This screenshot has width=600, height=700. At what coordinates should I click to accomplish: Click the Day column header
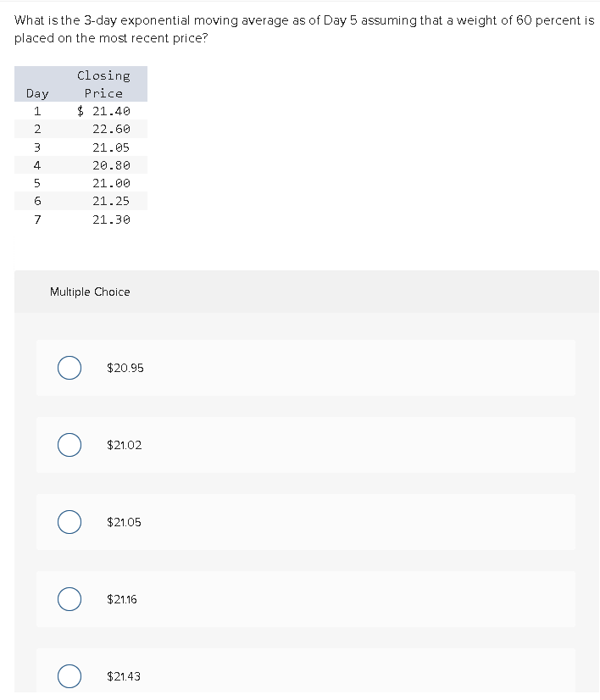37,93
